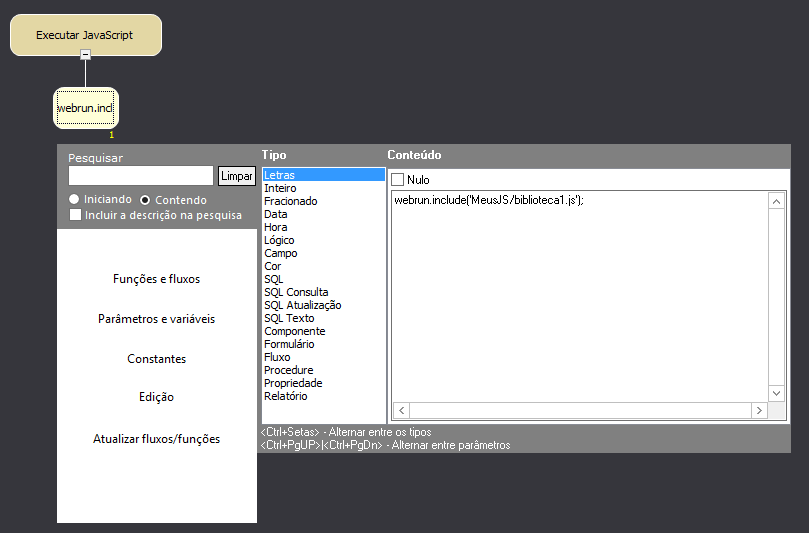Collapse the Executar JavaScript node
Image resolution: width=809 pixels, height=533 pixels.
pos(85,55)
